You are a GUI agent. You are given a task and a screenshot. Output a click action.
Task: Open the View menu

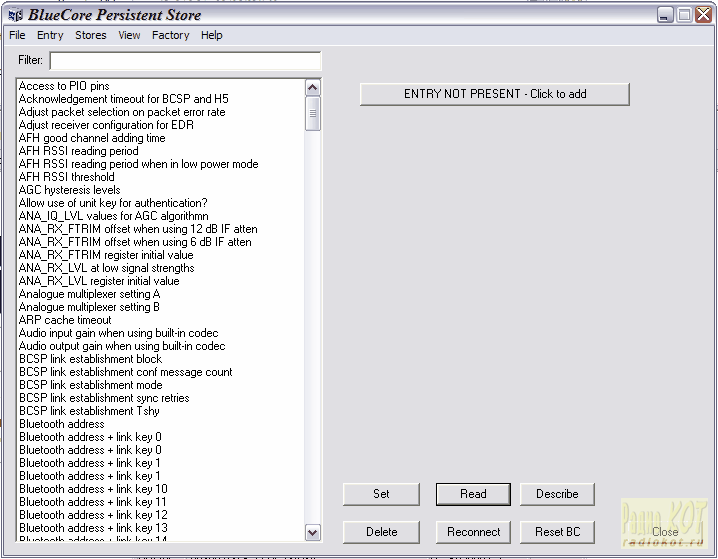click(129, 35)
